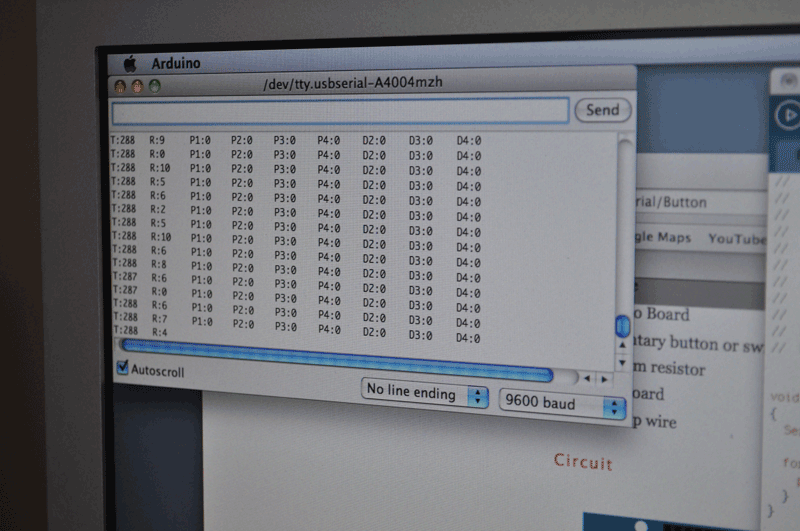Click the serial window title /dev/tty.usbserial-A4004mzh
Screen dimensions: 800x531
click(x=353, y=83)
